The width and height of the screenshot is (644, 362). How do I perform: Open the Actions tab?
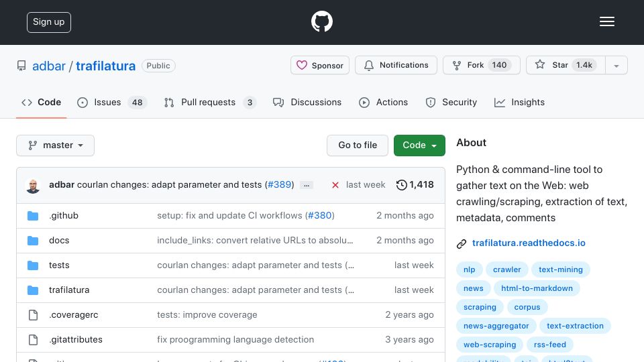(383, 102)
